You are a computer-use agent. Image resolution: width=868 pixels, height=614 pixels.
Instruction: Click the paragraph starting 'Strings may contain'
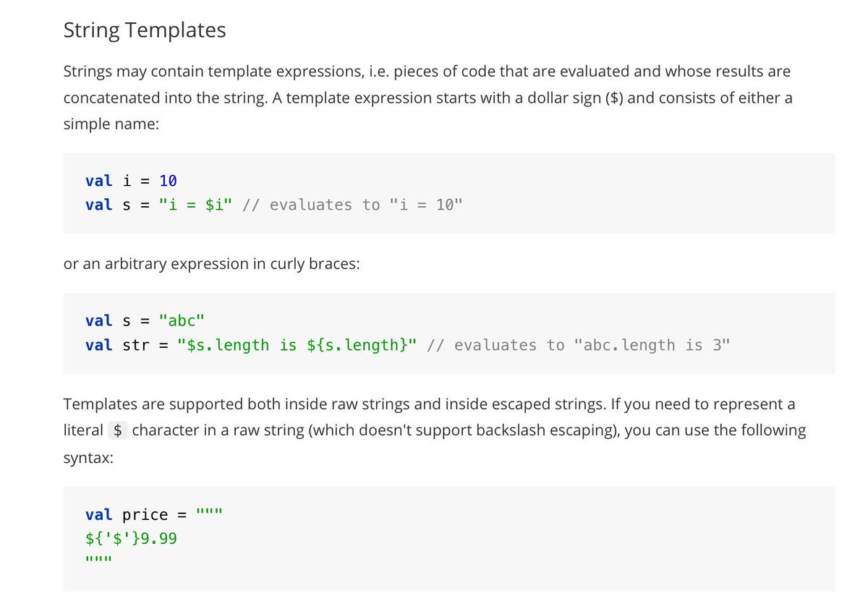coord(427,97)
